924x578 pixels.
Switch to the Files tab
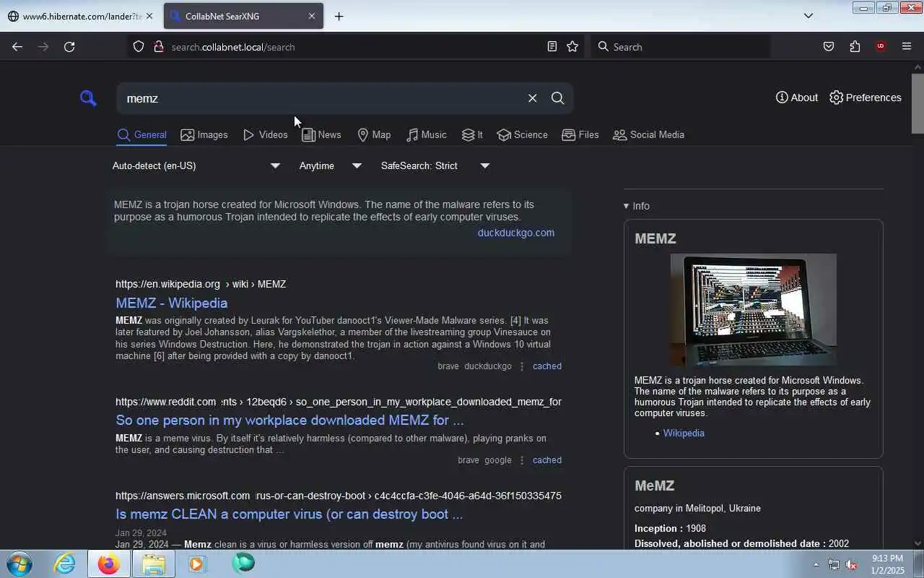580,135
